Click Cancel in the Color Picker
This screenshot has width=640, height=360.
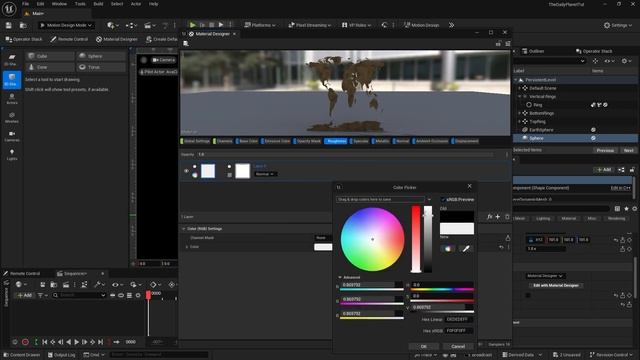(458, 346)
